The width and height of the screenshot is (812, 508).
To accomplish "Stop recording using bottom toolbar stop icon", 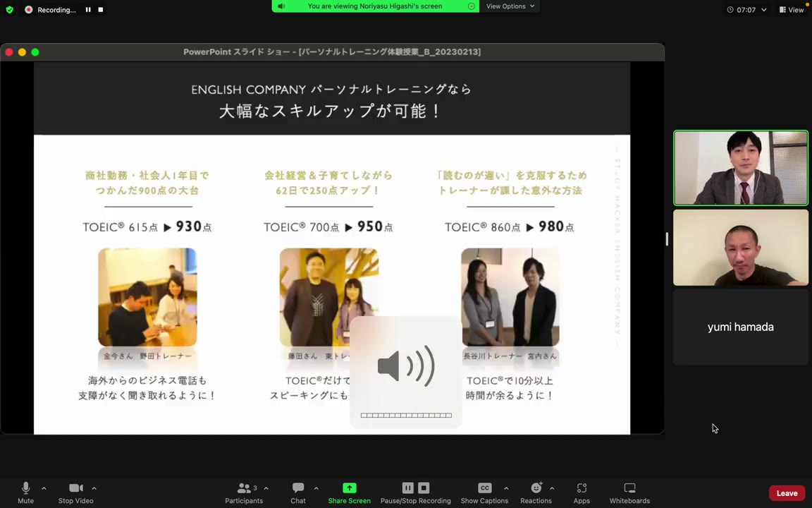I will coord(424,488).
